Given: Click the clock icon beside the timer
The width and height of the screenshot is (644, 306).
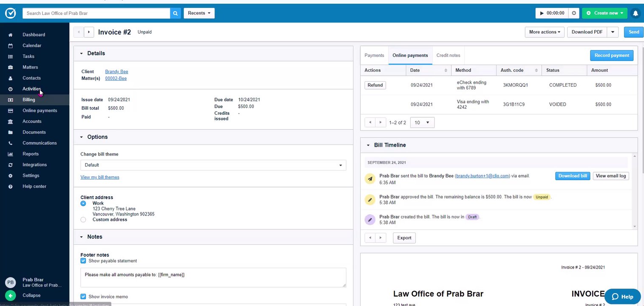Looking at the screenshot, I should pyautogui.click(x=574, y=13).
